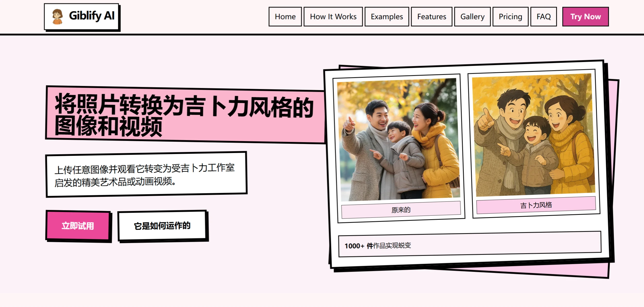Viewport: 644px width, 307px height.
Task: Click the 吉卜力风格 label under the artwork
Action: (537, 205)
